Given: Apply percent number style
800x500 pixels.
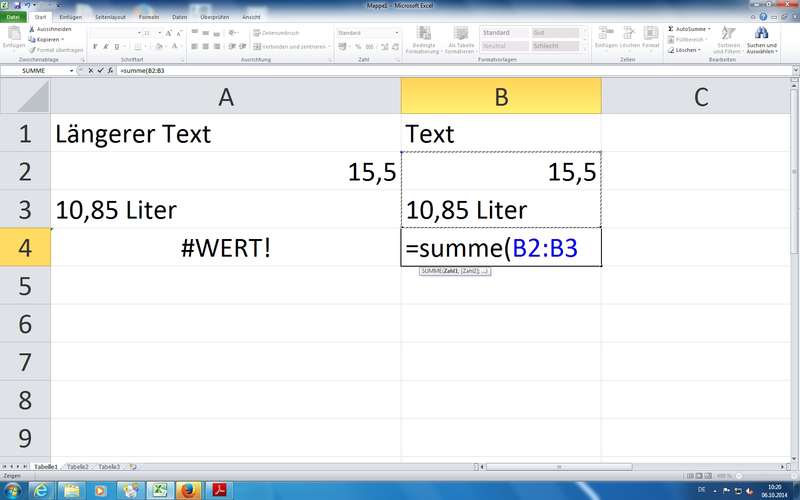Looking at the screenshot, I should pos(358,46).
